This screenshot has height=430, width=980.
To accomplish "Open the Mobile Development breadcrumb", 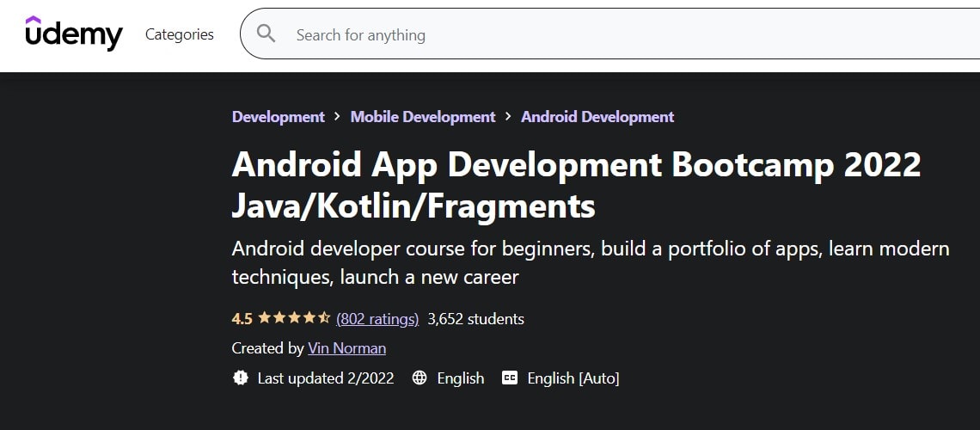I will coord(423,117).
